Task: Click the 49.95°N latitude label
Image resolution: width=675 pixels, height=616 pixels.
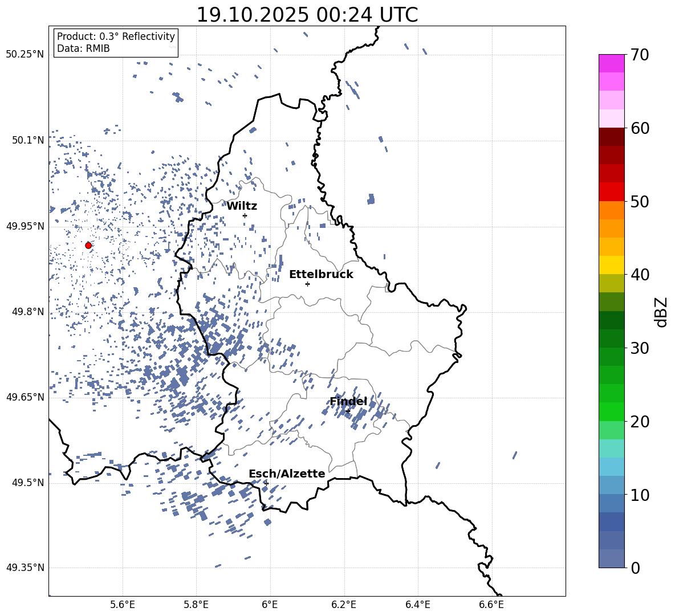Action: 25,226
